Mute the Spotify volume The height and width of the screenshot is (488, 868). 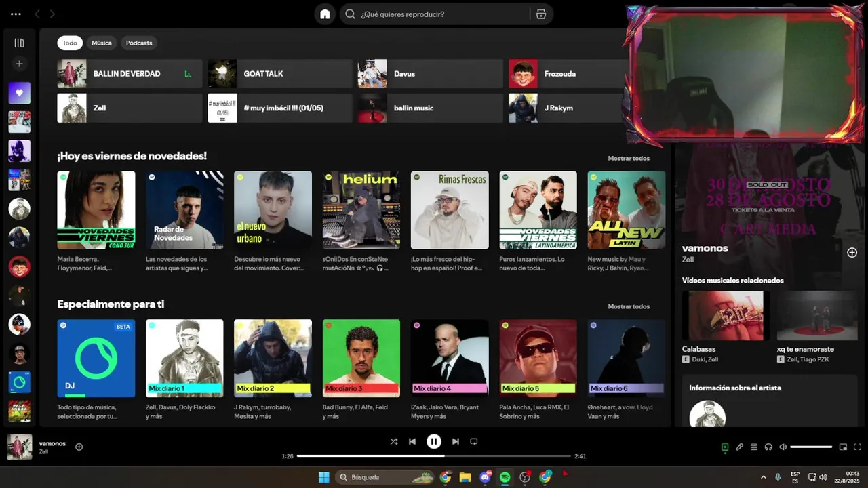click(x=783, y=447)
